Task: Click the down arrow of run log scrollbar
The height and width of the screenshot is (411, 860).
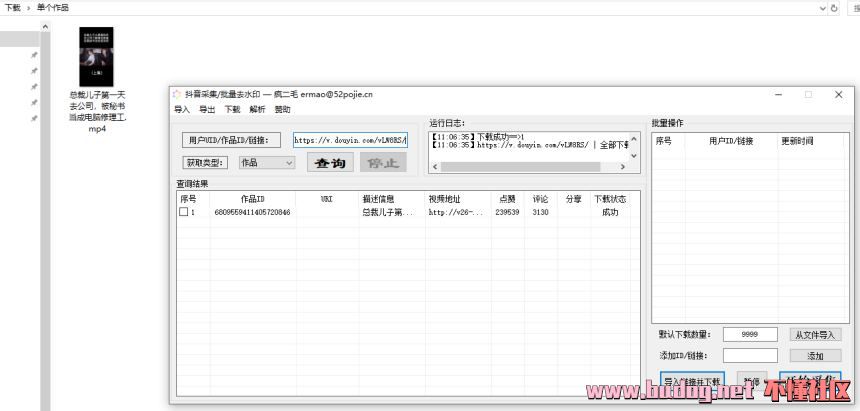Action: click(x=632, y=155)
